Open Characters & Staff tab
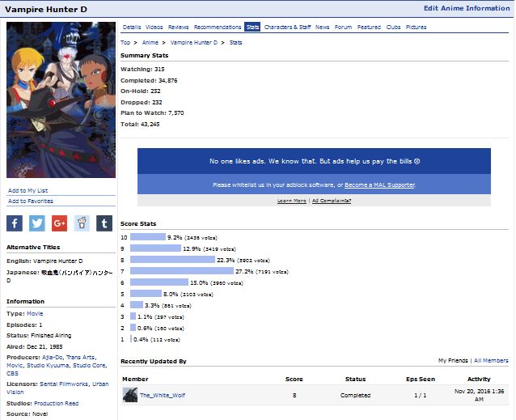Image resolution: width=516 pixels, height=420 pixels. (x=287, y=27)
